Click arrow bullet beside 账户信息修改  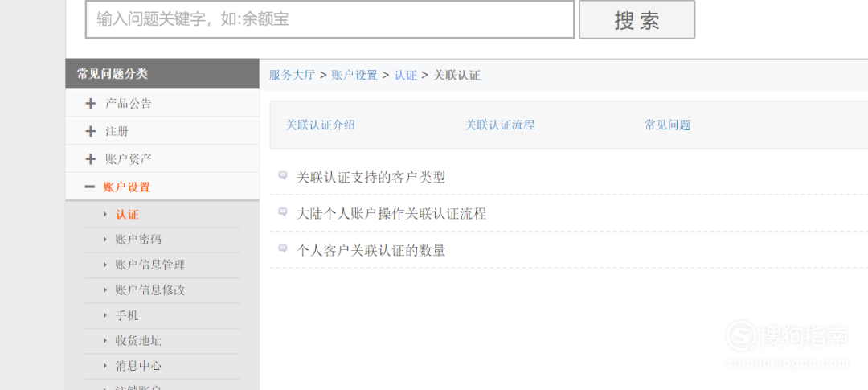105,290
